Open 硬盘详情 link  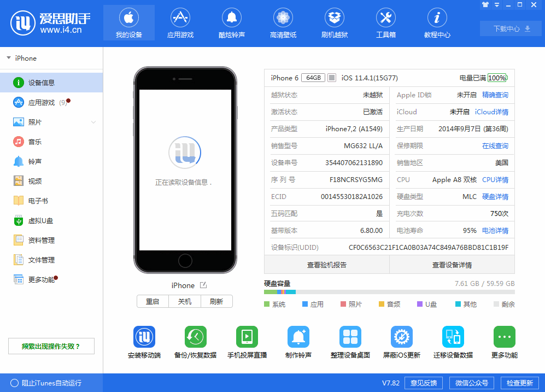point(495,197)
